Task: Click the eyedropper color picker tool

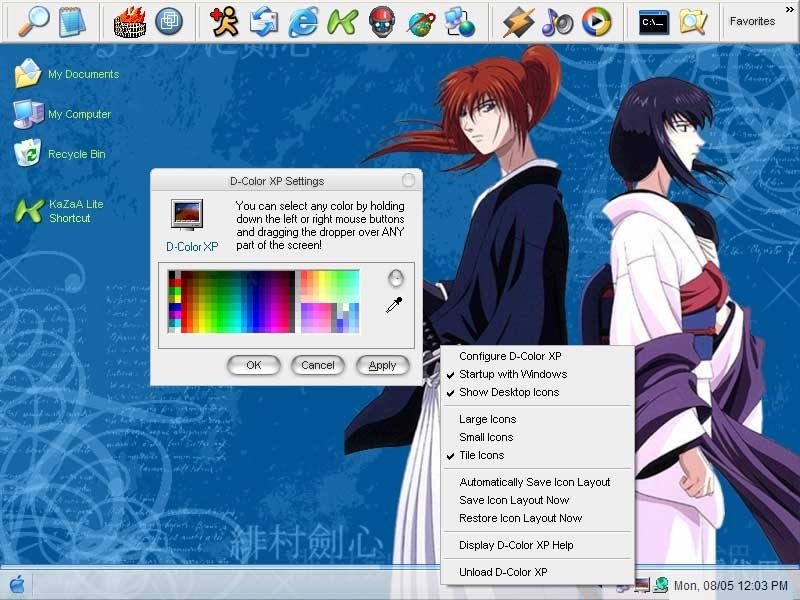Action: coord(394,305)
